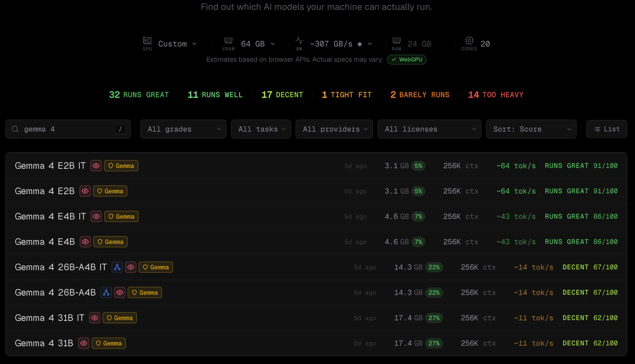The width and height of the screenshot is (635, 364).
Task: Click the search magnifier icon
Action: (x=15, y=129)
